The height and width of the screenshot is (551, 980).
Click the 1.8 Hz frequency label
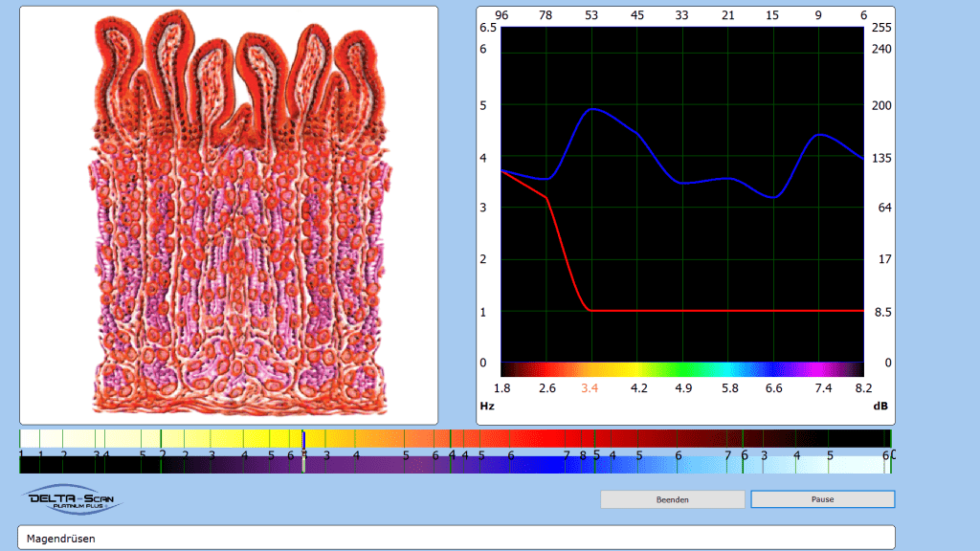coord(501,388)
